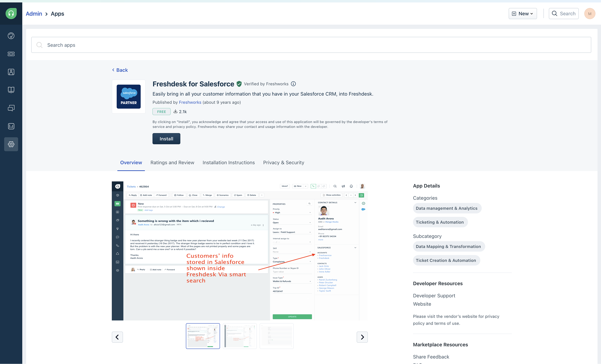
Task: Click the Install button
Action: click(x=166, y=139)
